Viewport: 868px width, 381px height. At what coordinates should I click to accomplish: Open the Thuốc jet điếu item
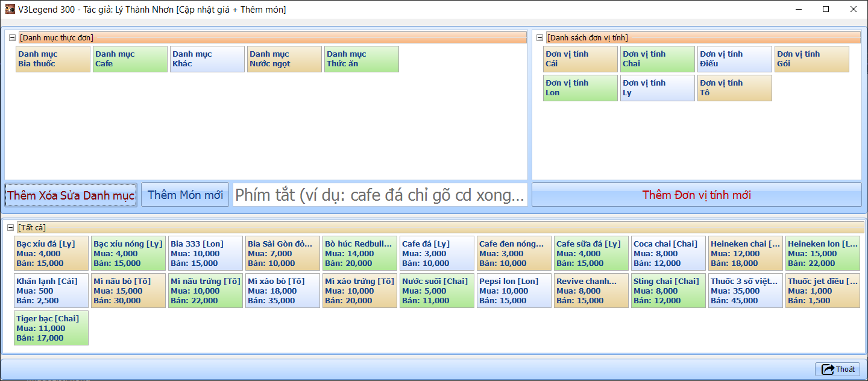pyautogui.click(x=823, y=291)
